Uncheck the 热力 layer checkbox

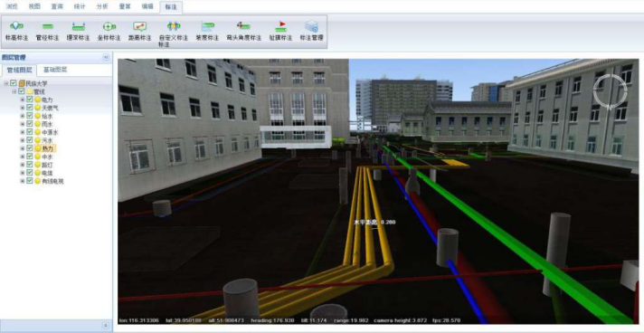(30, 148)
